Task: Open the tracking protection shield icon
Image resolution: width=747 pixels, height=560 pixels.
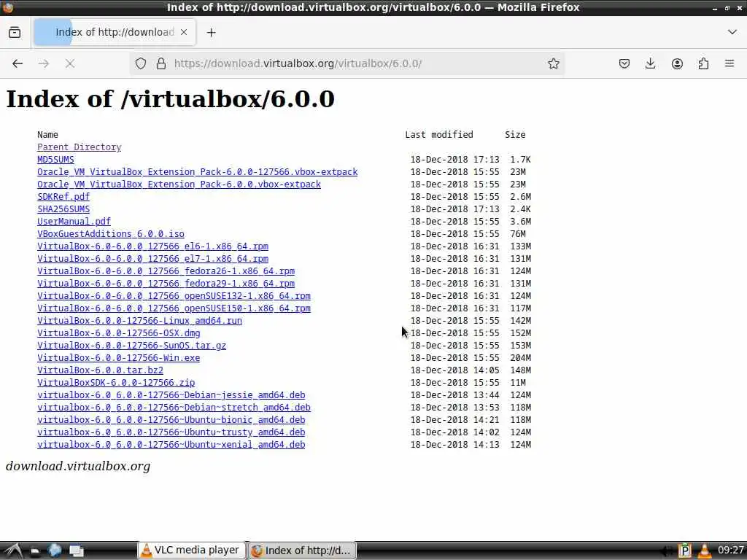Action: pos(141,63)
